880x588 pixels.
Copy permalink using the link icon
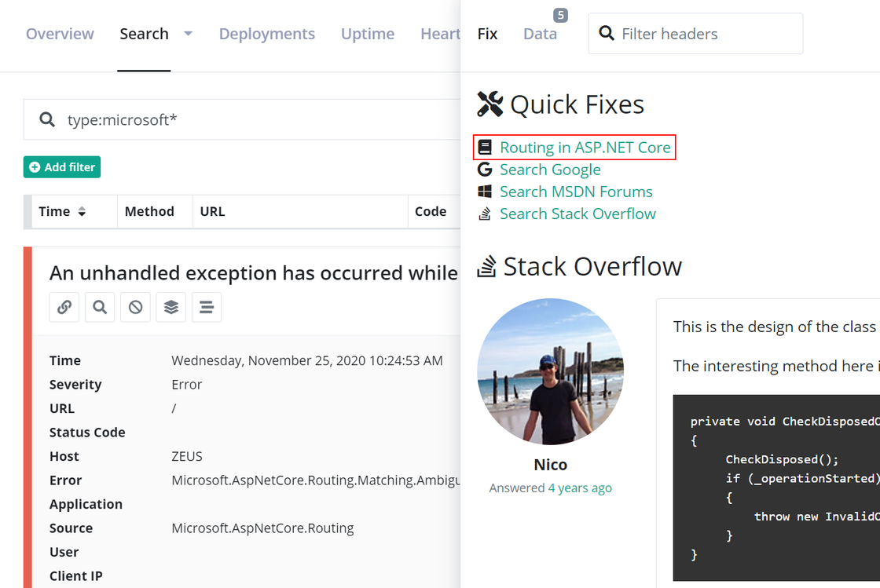pyautogui.click(x=64, y=307)
